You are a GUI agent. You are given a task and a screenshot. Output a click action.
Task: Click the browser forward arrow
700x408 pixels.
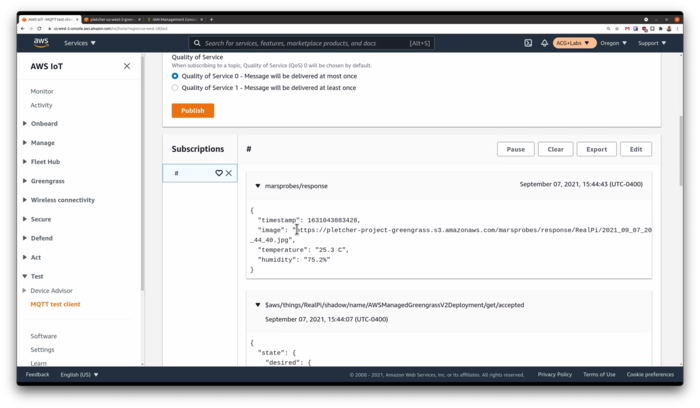(31, 29)
